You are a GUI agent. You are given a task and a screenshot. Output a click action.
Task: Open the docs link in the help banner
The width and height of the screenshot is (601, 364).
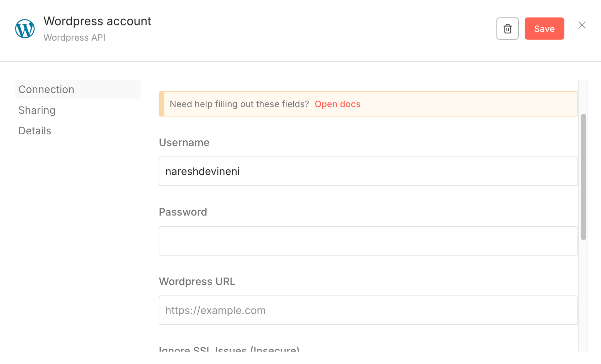click(x=337, y=104)
